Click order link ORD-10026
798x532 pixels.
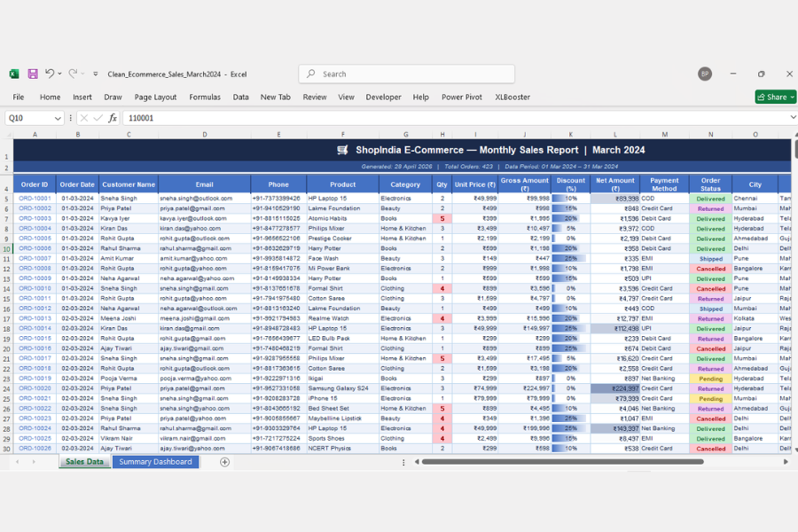pyautogui.click(x=35, y=449)
